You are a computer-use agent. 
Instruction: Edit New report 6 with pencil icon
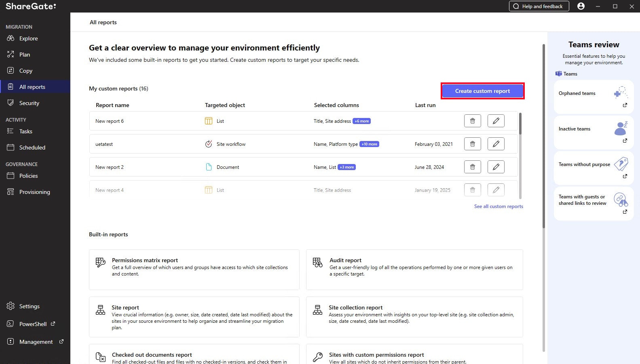(x=496, y=121)
